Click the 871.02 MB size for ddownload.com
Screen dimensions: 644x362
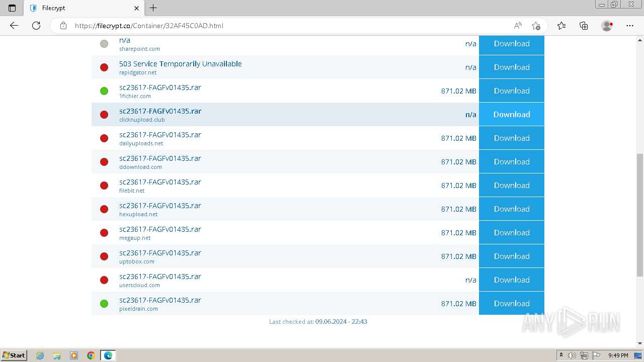[459, 162]
